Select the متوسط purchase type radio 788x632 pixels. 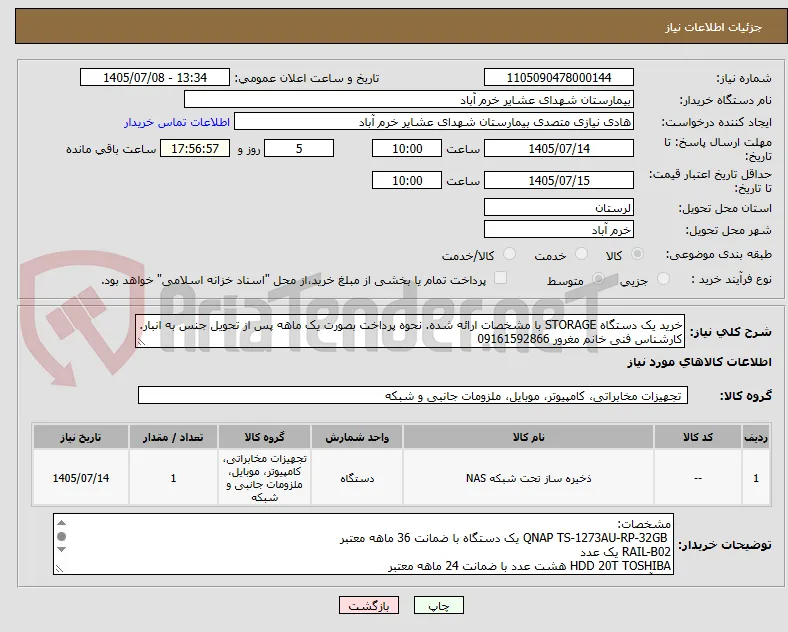(x=598, y=278)
